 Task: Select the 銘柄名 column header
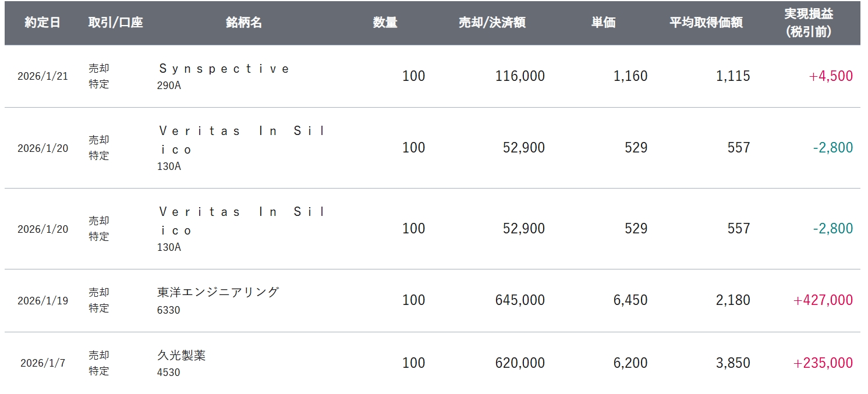[244, 23]
